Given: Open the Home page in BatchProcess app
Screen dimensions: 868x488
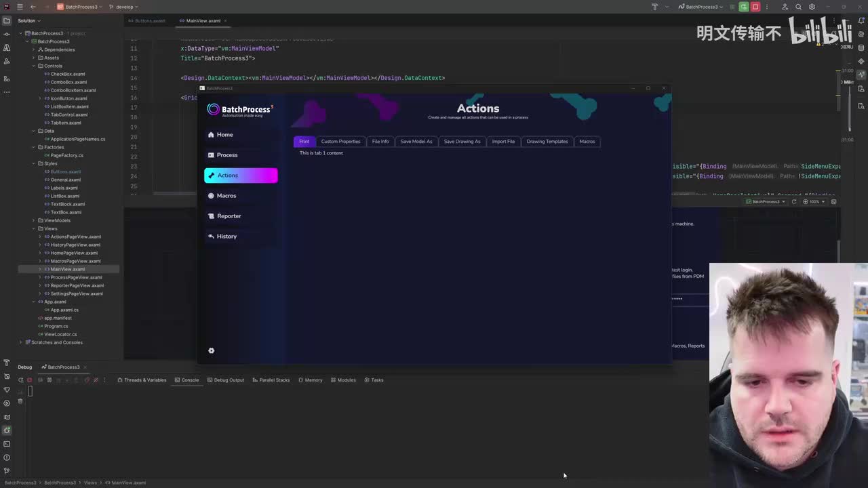Looking at the screenshot, I should point(241,135).
